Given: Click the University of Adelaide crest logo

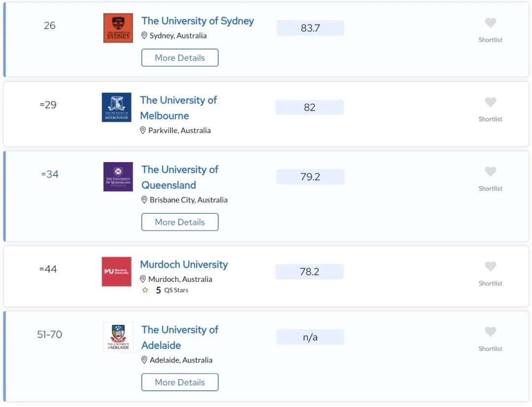Looking at the screenshot, I should pos(118,337).
